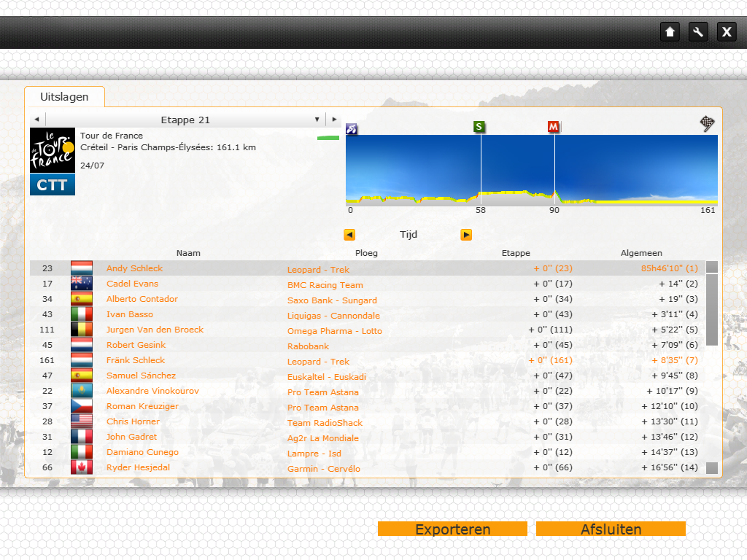Click the Exporteren button
Image resolution: width=747 pixels, height=560 pixels.
point(452,529)
